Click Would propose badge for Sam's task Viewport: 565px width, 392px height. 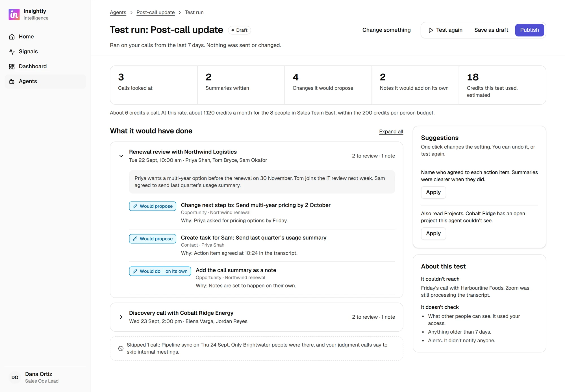coord(153,239)
